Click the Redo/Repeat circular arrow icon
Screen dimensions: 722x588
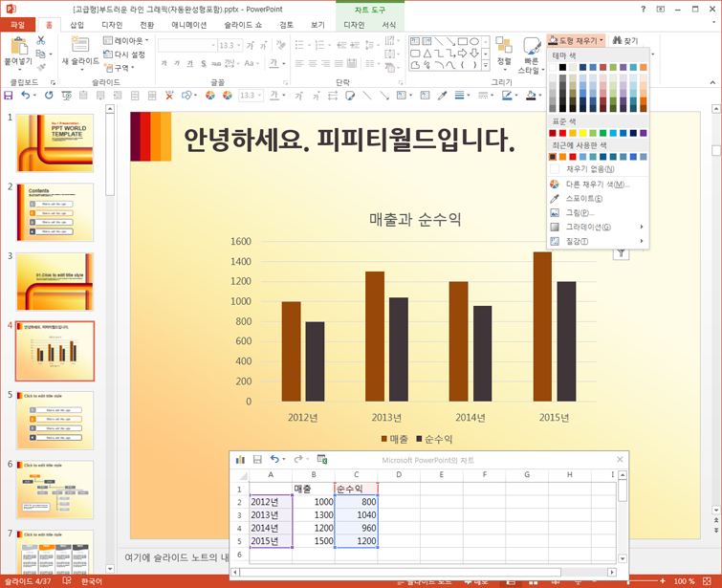[49, 96]
